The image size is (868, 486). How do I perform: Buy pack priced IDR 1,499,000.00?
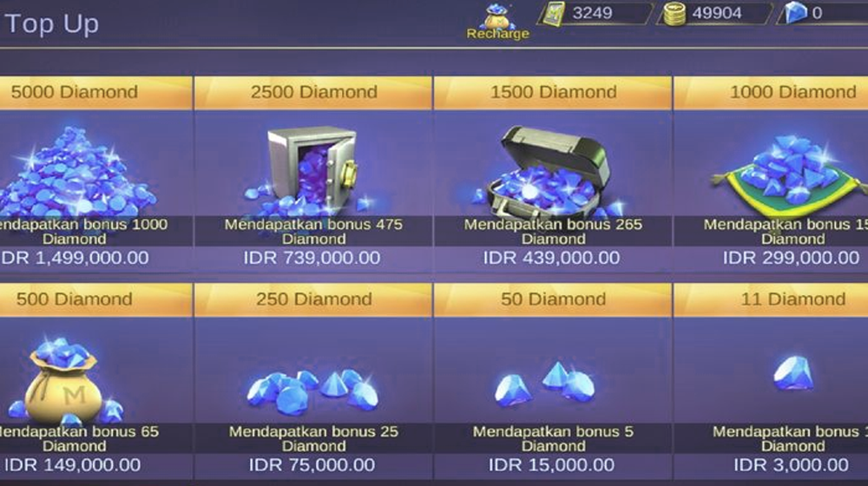75,258
